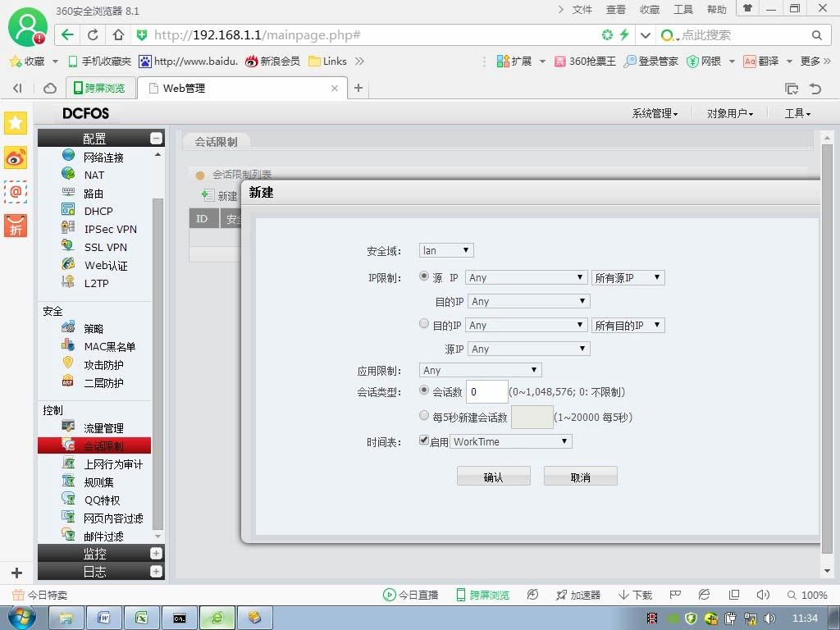Select 每5秒新建会话数 radio button
This screenshot has width=840, height=630.
[x=424, y=415]
